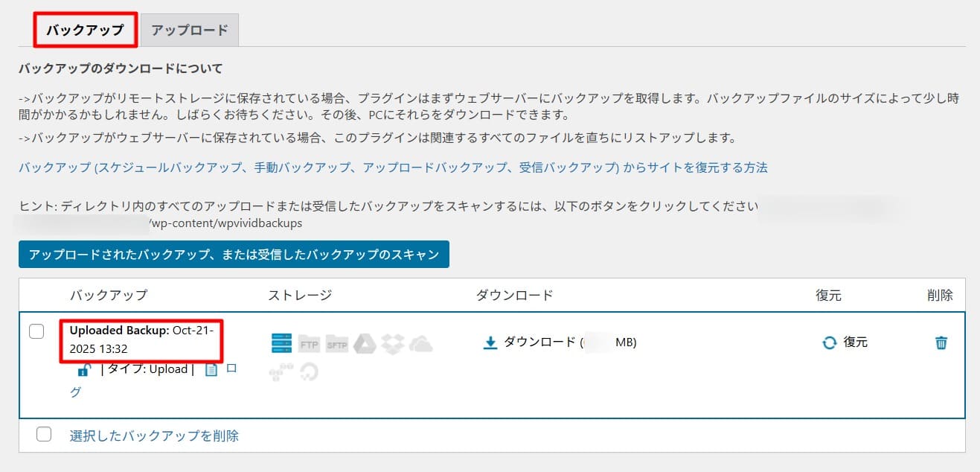Open the site restore how-to link

pos(392,168)
